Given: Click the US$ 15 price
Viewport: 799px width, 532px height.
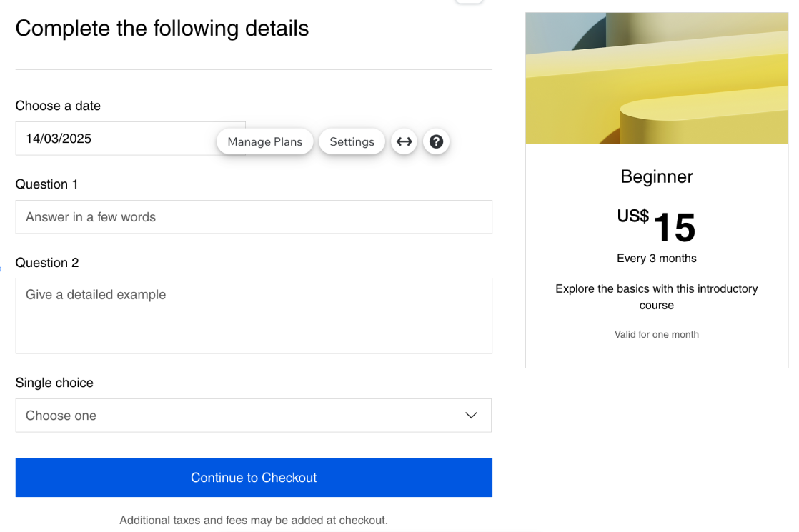Looking at the screenshot, I should click(x=656, y=226).
